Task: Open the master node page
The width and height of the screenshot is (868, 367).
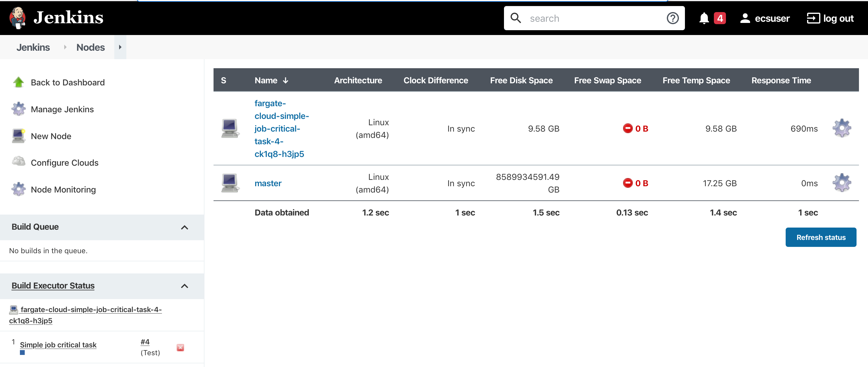Action: [x=268, y=183]
